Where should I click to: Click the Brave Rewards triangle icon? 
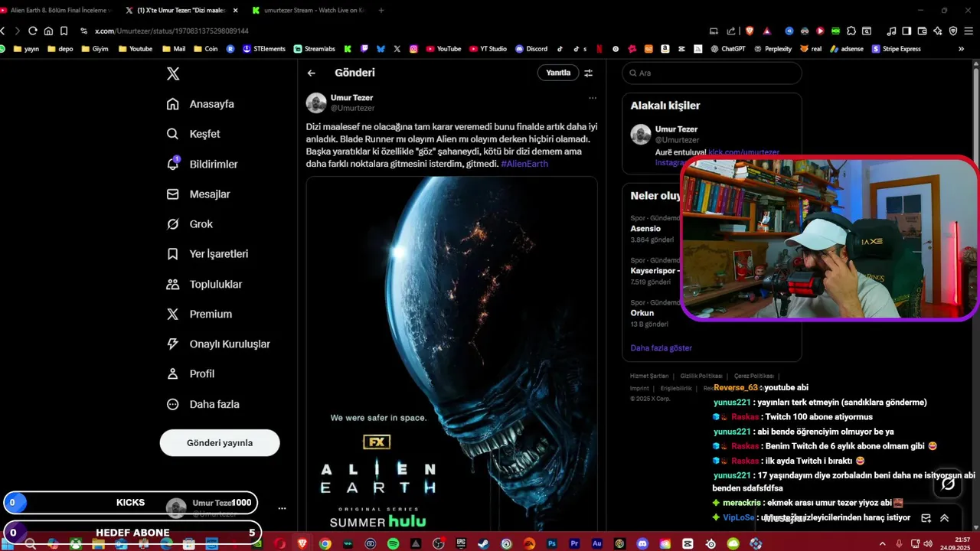click(766, 31)
